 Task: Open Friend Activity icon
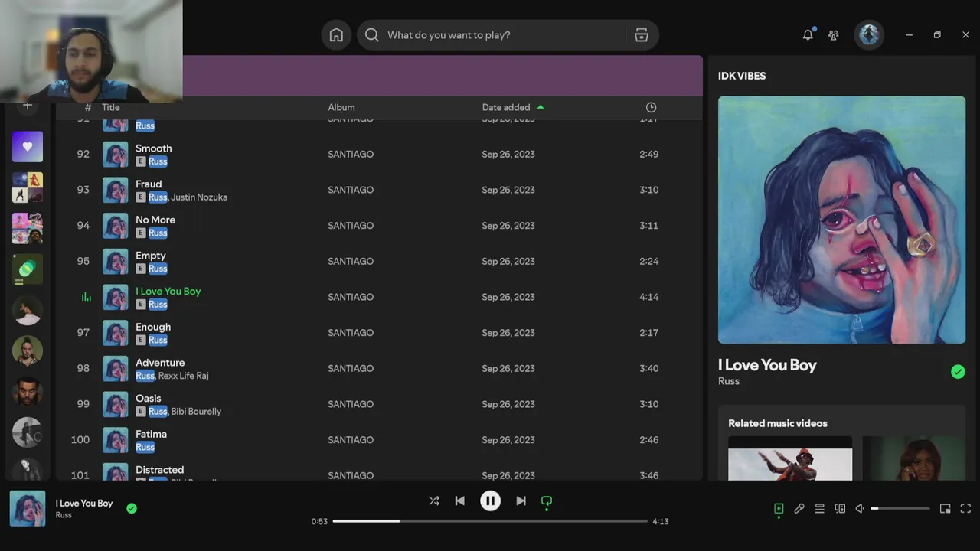point(834,35)
